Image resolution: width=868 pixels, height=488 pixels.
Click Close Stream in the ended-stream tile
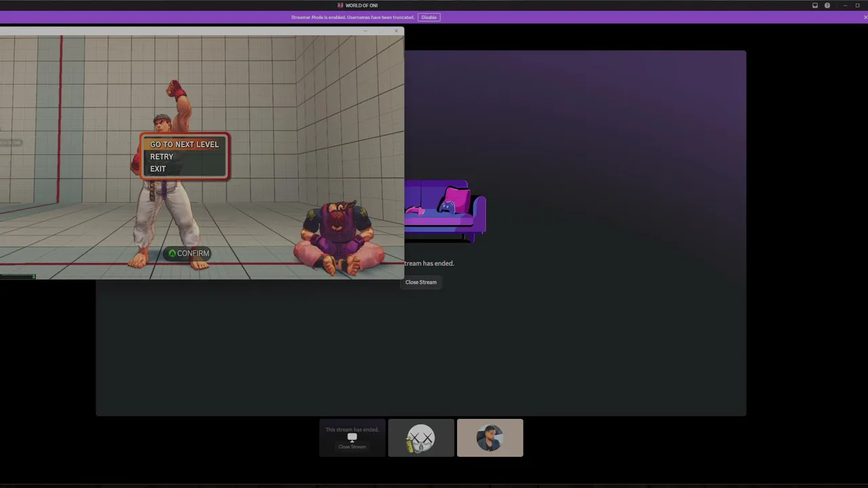click(352, 447)
